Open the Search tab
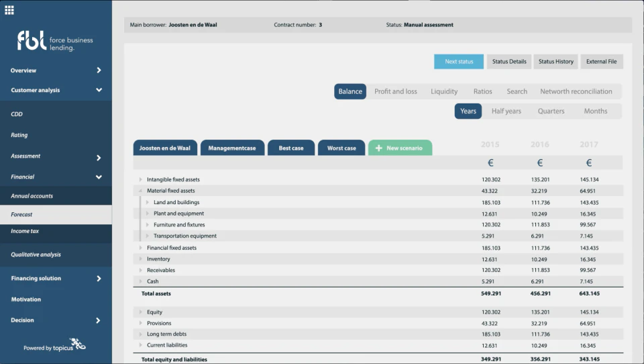644x364 pixels. tap(517, 91)
